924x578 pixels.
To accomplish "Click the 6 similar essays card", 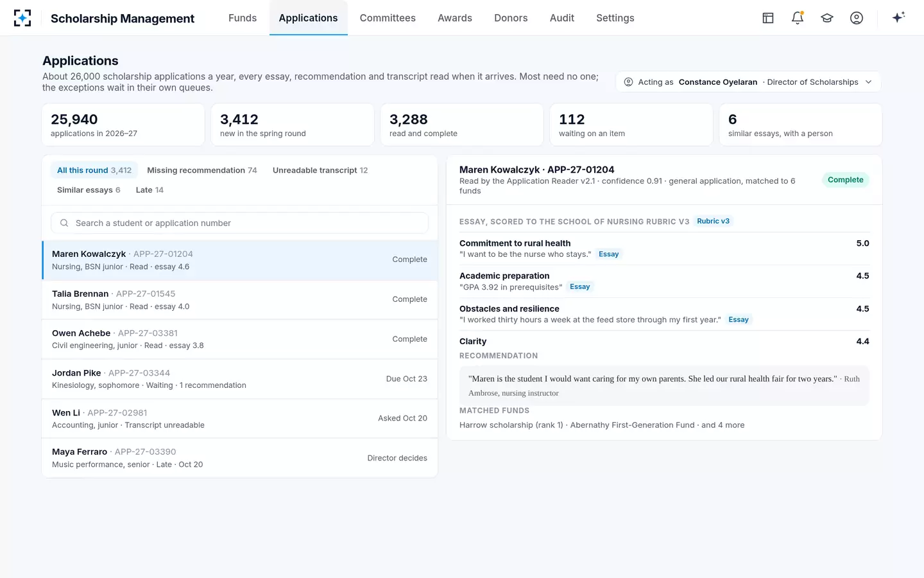I will coord(801,125).
